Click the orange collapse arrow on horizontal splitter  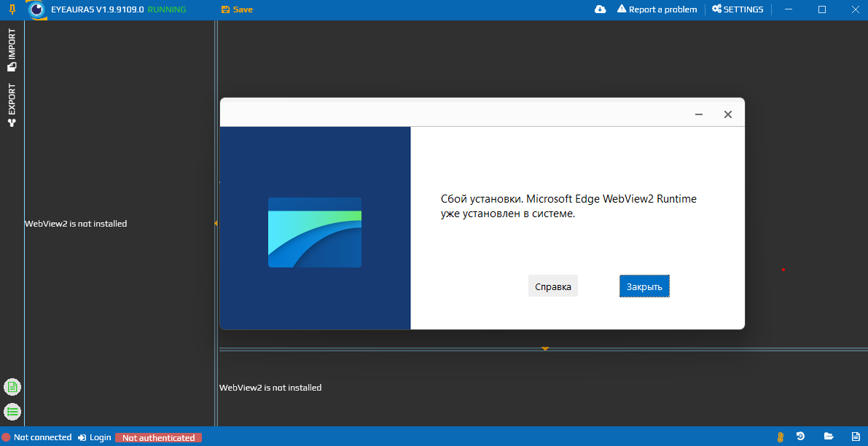pyautogui.click(x=545, y=348)
